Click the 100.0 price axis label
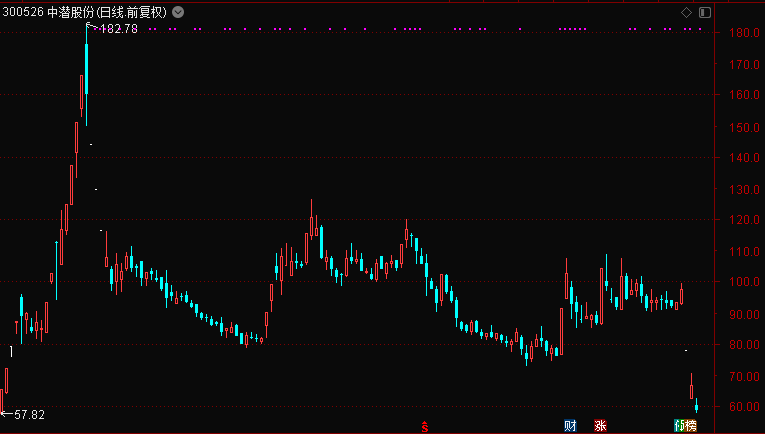Viewport: 765px width, 434px height. tap(741, 283)
